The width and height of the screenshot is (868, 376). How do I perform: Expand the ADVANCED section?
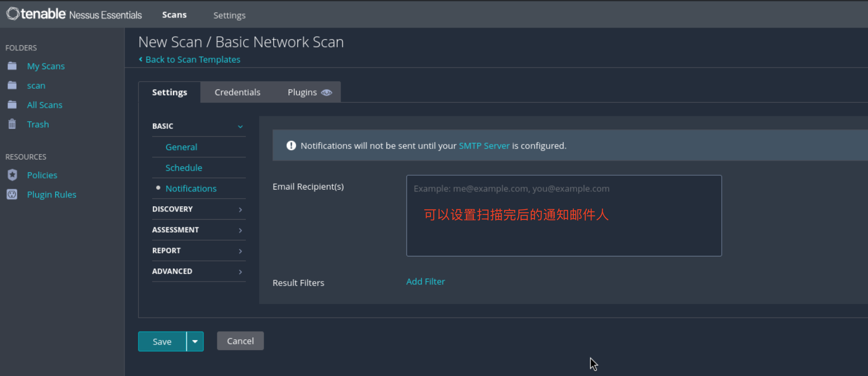coord(199,271)
